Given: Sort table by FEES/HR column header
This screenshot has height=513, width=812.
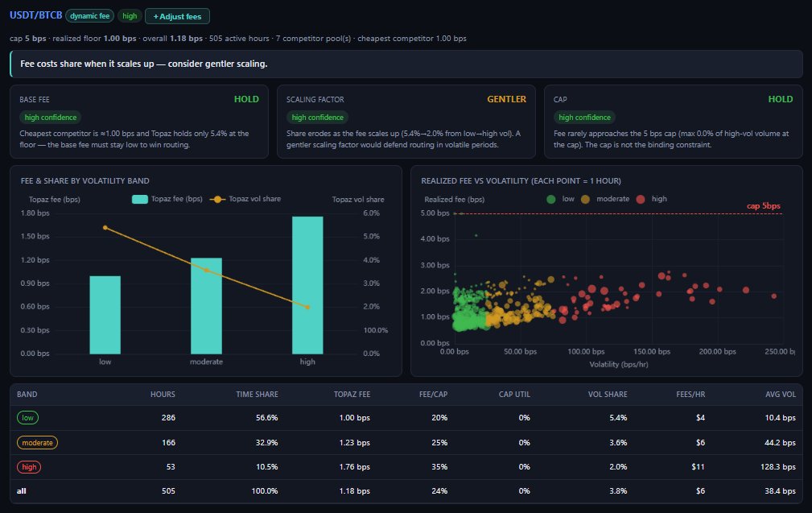Looking at the screenshot, I should [x=690, y=395].
